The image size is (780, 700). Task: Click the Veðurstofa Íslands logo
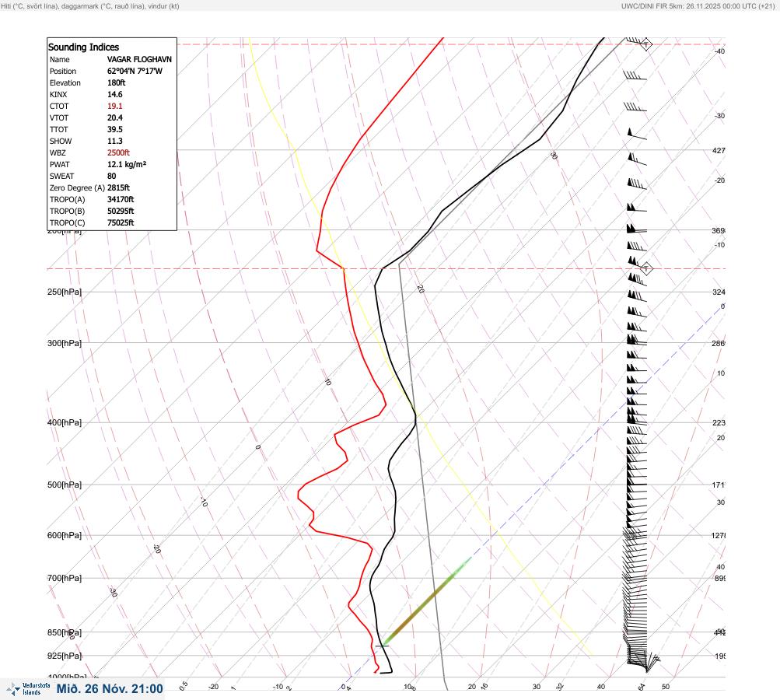[x=27, y=689]
